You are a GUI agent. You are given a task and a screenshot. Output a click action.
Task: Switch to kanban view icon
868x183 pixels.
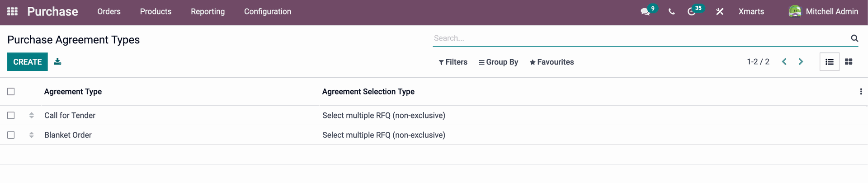849,62
